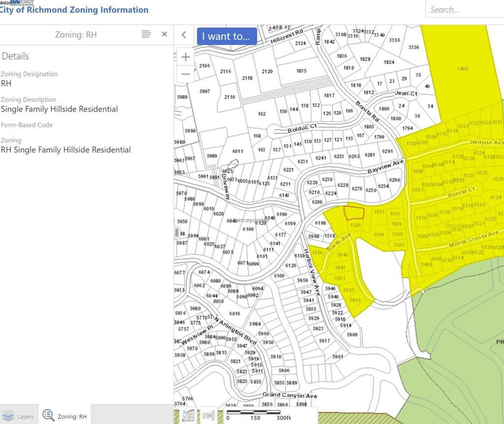Open the 'I want to...' menu
504x424 pixels.
click(x=226, y=36)
